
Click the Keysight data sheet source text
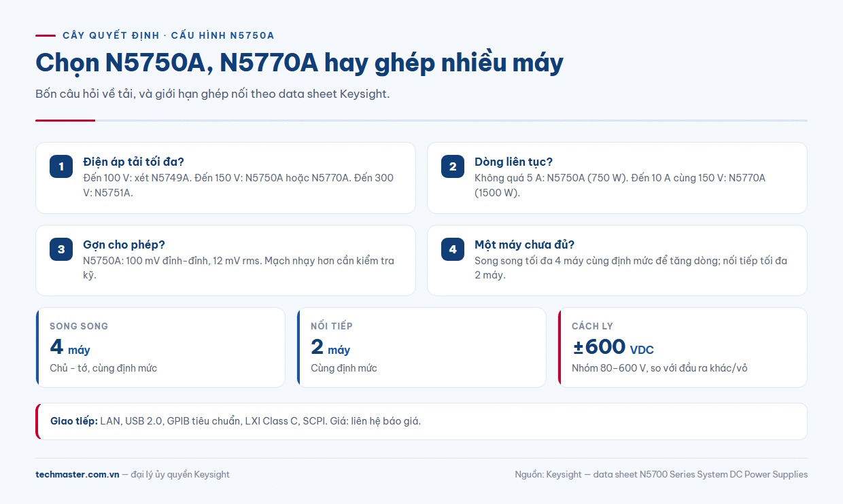pyautogui.click(x=661, y=474)
